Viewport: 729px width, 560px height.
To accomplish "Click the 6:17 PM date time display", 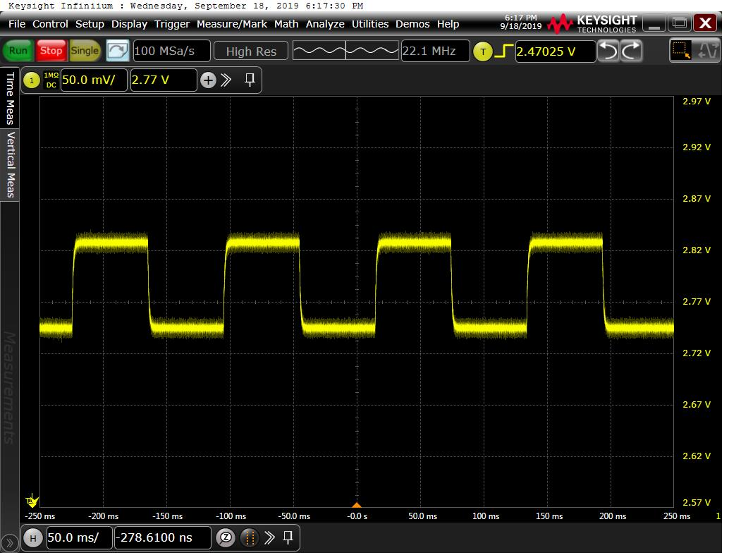I will pos(521,22).
